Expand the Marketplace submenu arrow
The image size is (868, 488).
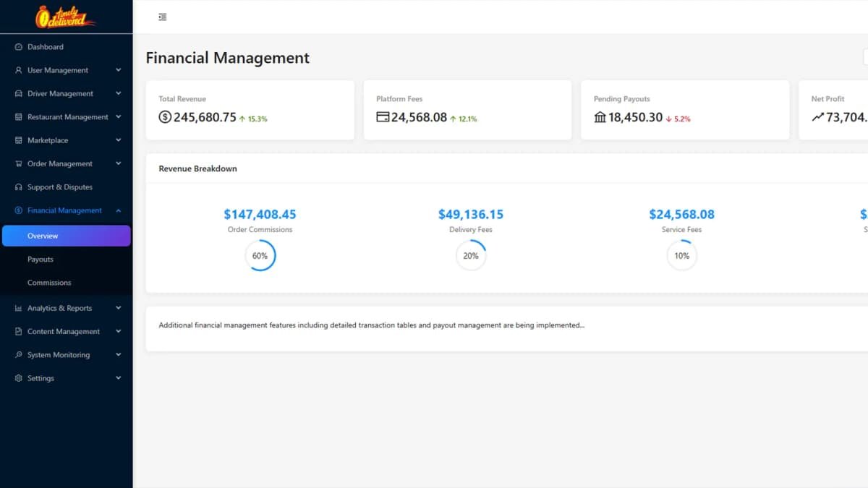coord(118,140)
